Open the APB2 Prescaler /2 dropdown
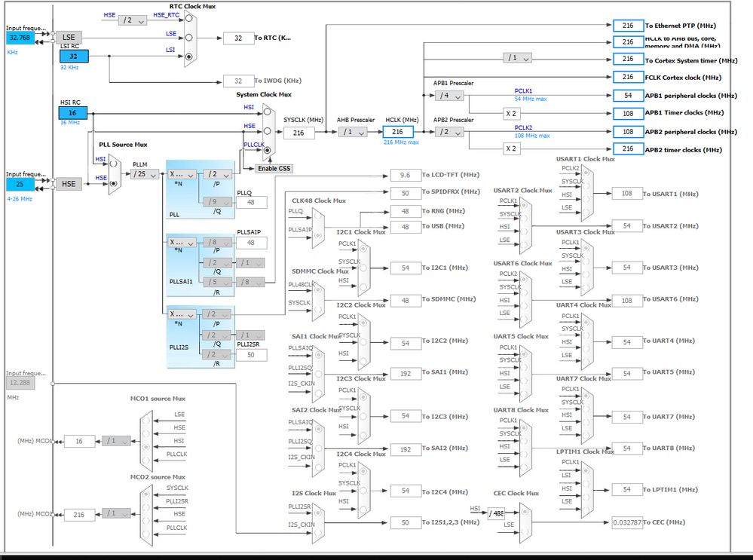 (449, 132)
